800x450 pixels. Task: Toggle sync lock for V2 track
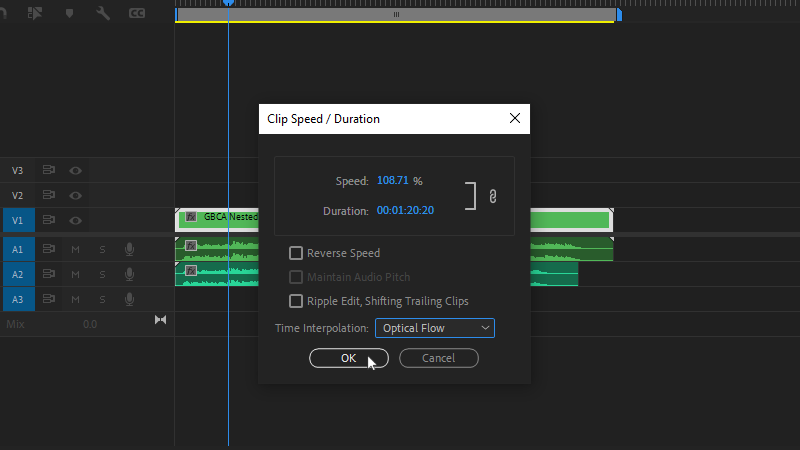point(48,195)
